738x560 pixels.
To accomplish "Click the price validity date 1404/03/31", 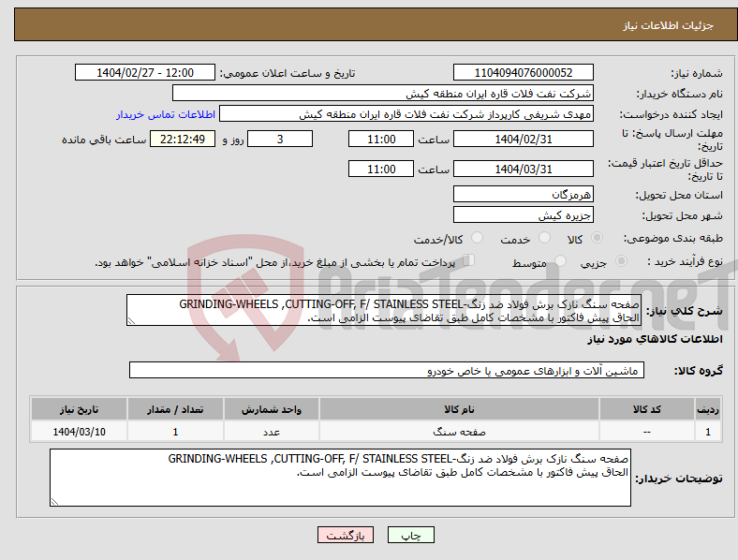I will click(523, 169).
